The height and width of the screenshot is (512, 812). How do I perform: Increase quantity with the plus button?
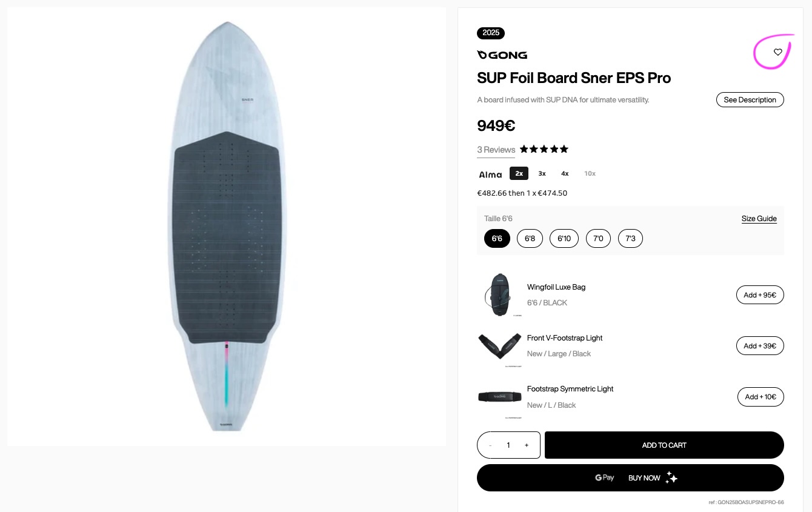click(x=526, y=445)
